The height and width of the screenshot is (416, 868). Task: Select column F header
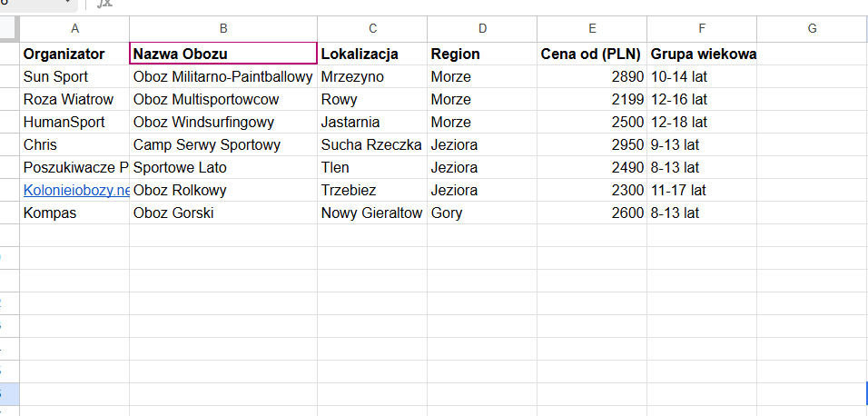[702, 28]
